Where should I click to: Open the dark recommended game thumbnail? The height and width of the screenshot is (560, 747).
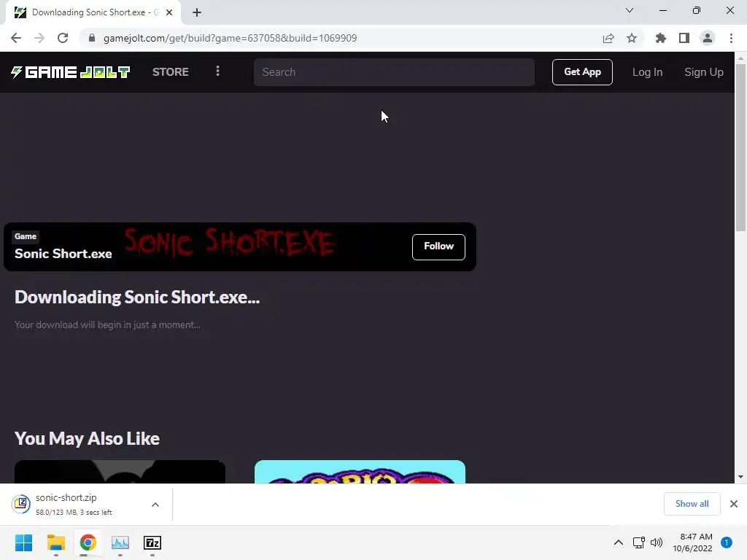pos(120,472)
